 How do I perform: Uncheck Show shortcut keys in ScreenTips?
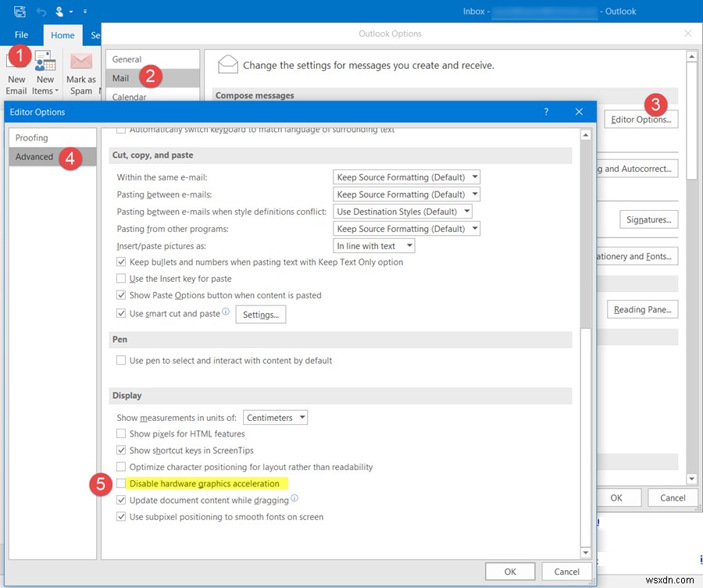point(121,450)
